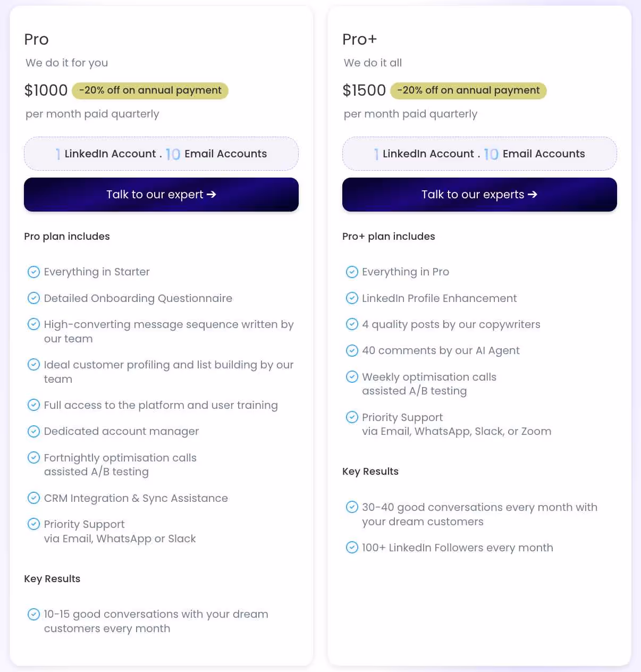Click the checkmark beside Detailed Onboarding Questionnaire
This screenshot has height=672, width=641.
pyautogui.click(x=33, y=298)
